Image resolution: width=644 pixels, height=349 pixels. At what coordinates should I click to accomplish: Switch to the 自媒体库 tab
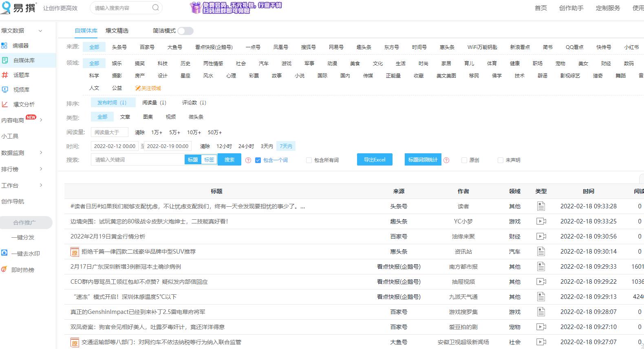tap(86, 31)
